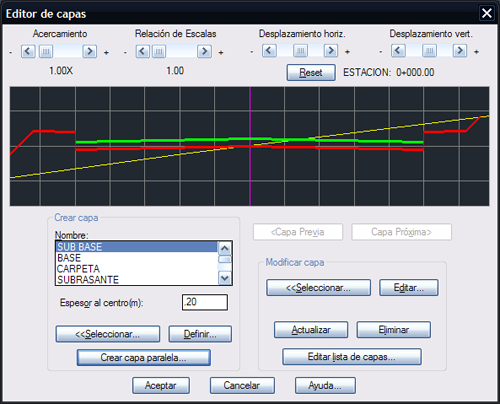Open Editar lista de capas dialog
The image size is (500, 404).
pyautogui.click(x=352, y=357)
